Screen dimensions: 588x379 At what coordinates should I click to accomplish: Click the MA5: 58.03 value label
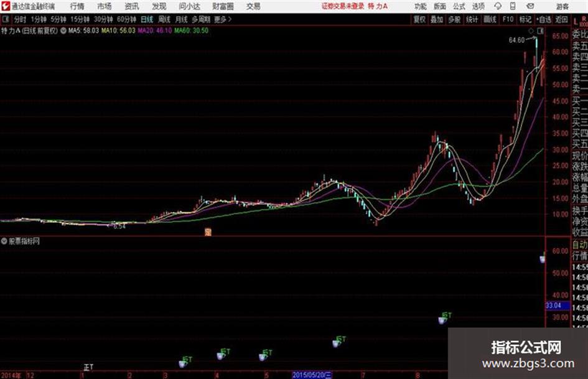83,30
